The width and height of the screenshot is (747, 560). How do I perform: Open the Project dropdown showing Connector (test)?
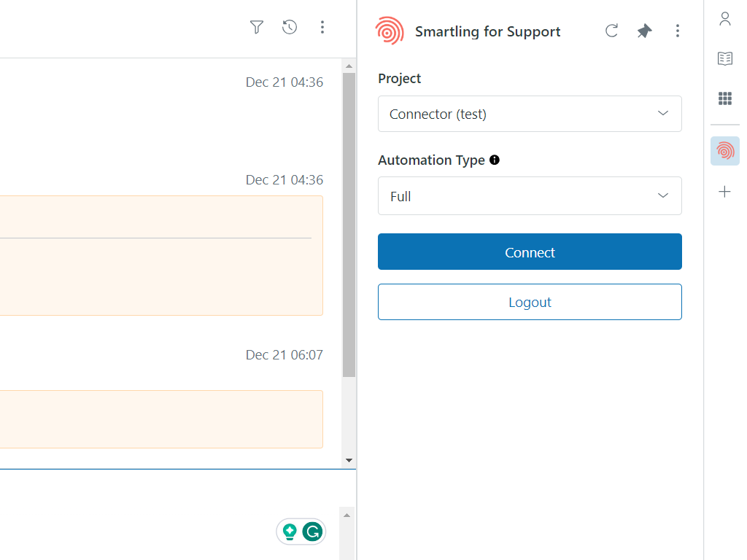tap(530, 114)
